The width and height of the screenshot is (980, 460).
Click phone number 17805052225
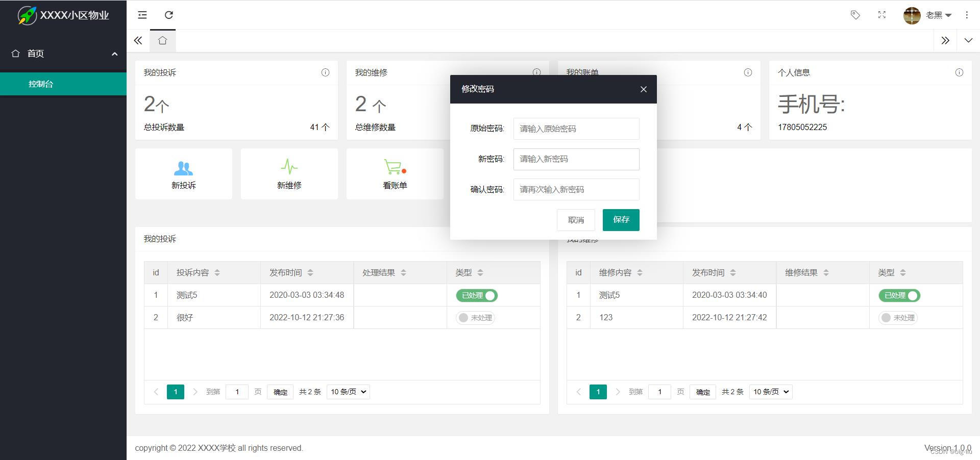802,127
